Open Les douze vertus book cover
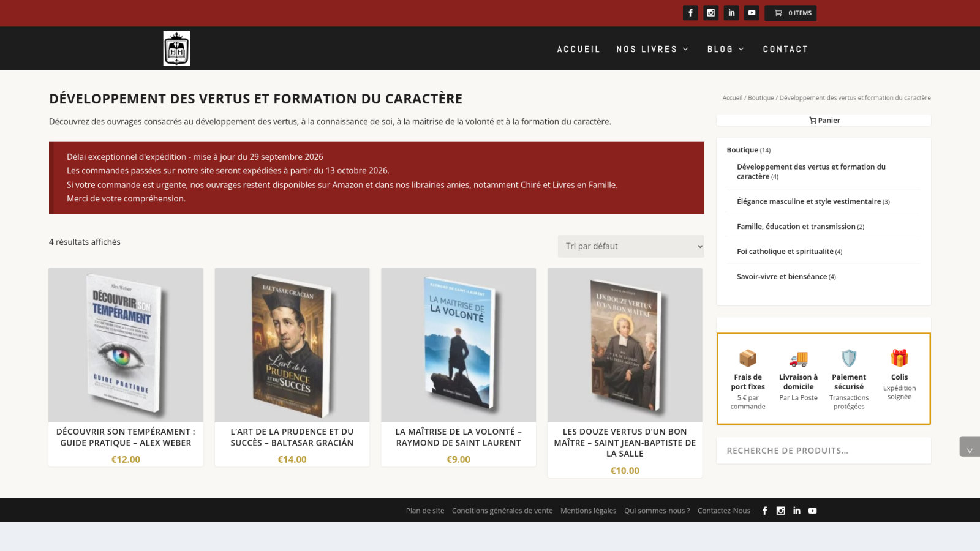This screenshot has width=980, height=551. coord(625,345)
